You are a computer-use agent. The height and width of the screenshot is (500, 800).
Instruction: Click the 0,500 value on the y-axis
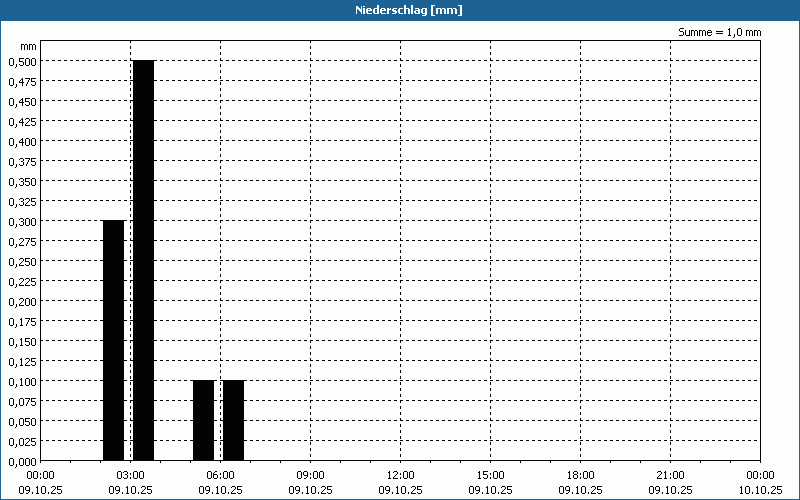(x=21, y=61)
